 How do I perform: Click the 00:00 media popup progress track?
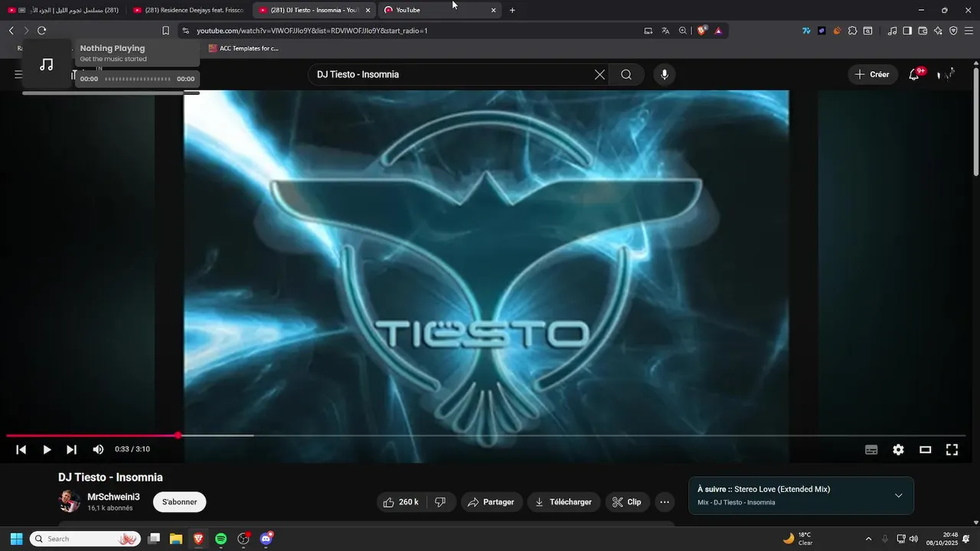138,79
